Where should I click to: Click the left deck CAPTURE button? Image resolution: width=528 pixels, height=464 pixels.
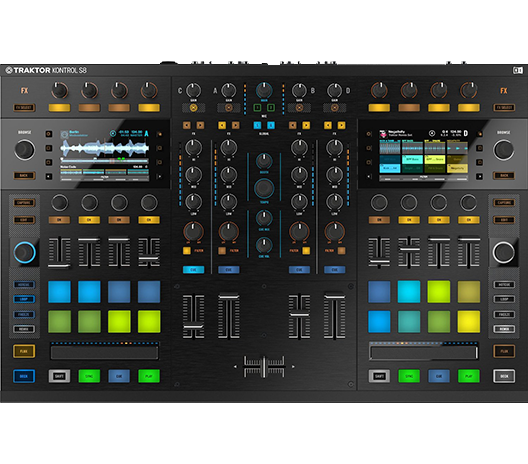(24, 203)
